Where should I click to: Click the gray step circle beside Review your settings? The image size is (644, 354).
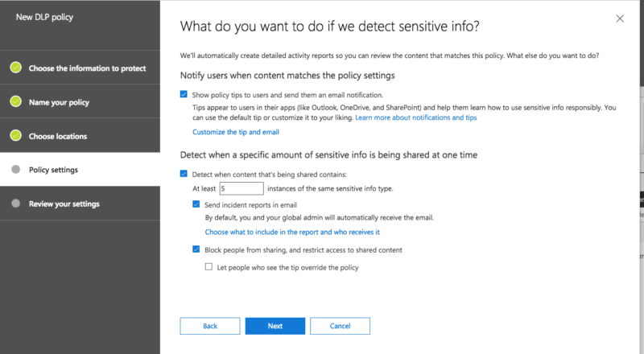[15, 204]
